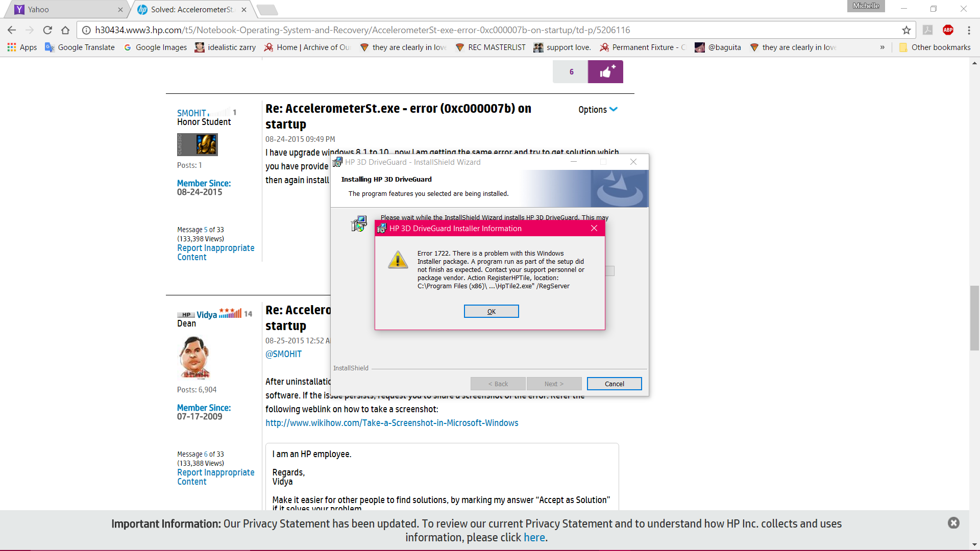
Task: Expand the post Options dropdown
Action: pyautogui.click(x=598, y=110)
